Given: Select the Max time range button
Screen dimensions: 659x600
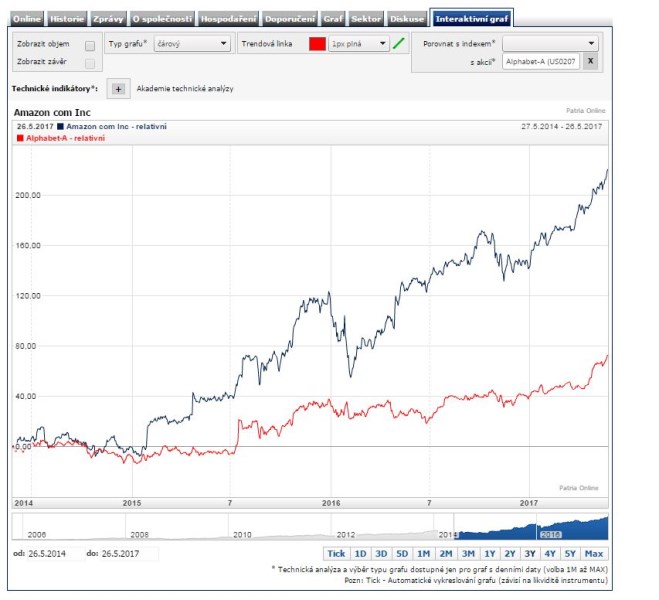Looking at the screenshot, I should (594, 554).
